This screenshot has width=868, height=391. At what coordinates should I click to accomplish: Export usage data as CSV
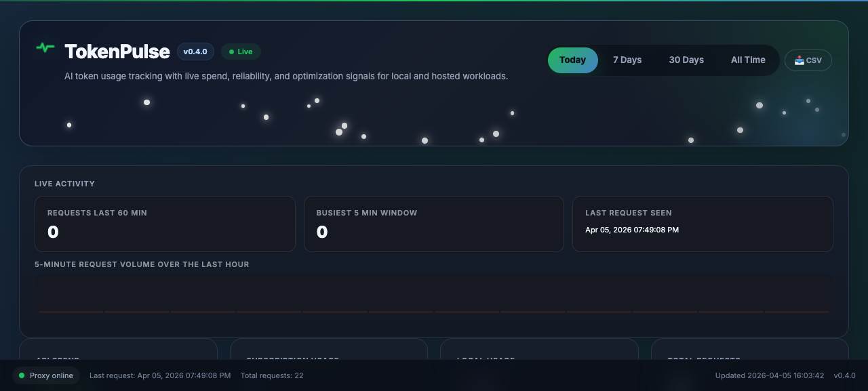pyautogui.click(x=808, y=60)
